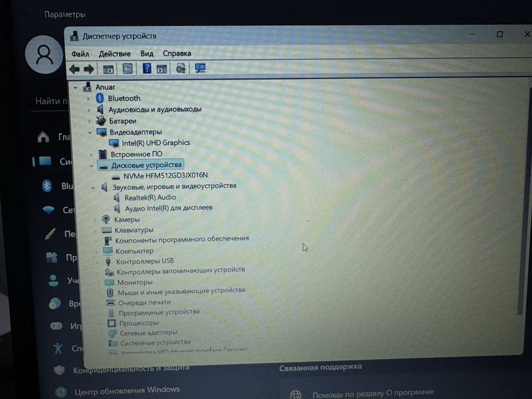Select the NVMe HFM512GD3JX016N drive icon

[x=116, y=177]
